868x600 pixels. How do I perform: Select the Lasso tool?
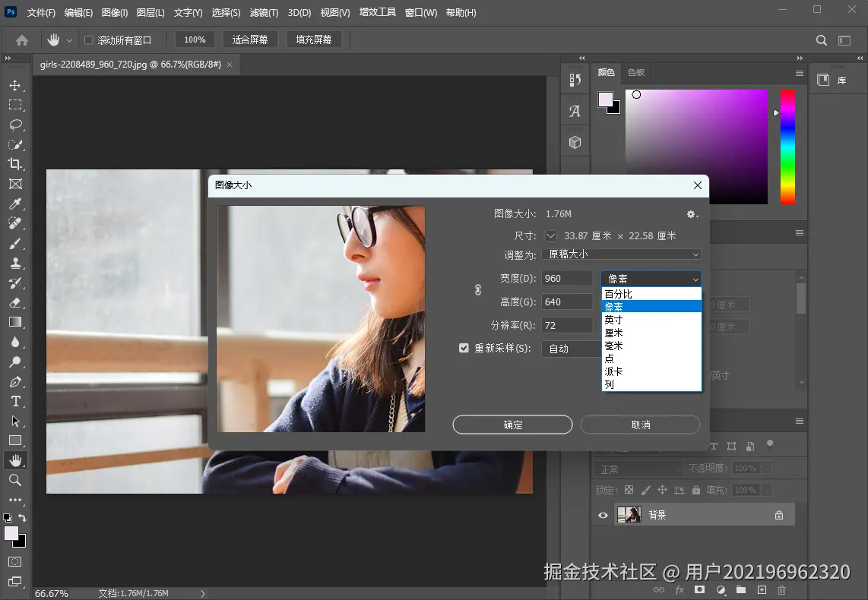click(x=15, y=125)
